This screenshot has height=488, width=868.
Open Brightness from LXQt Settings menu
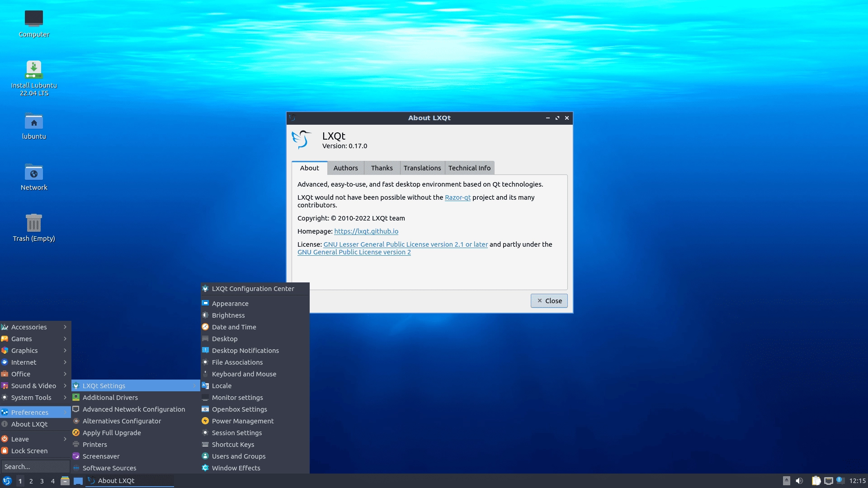tap(255, 315)
